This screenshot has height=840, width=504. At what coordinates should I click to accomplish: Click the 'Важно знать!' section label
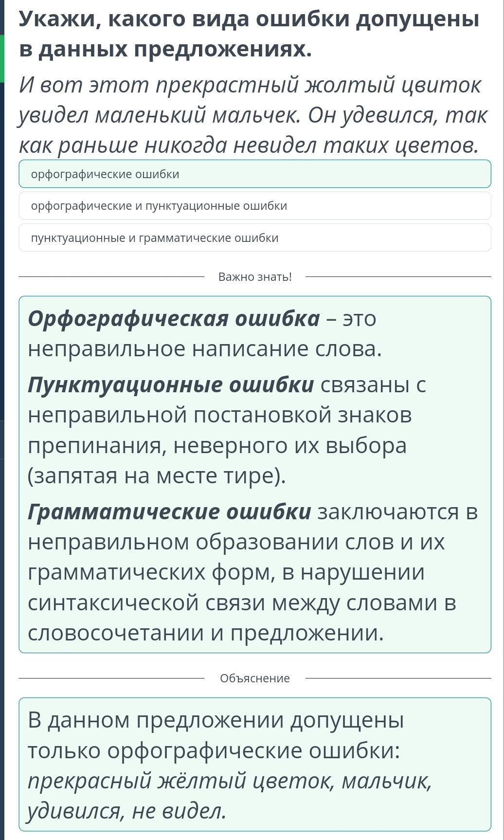coord(255,277)
